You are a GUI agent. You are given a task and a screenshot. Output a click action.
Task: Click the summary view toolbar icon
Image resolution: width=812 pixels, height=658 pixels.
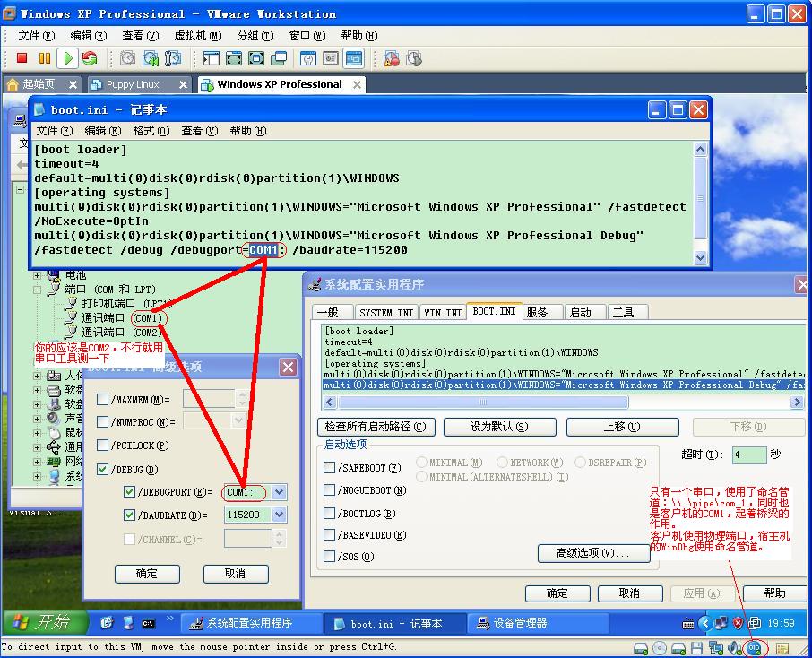click(x=308, y=58)
